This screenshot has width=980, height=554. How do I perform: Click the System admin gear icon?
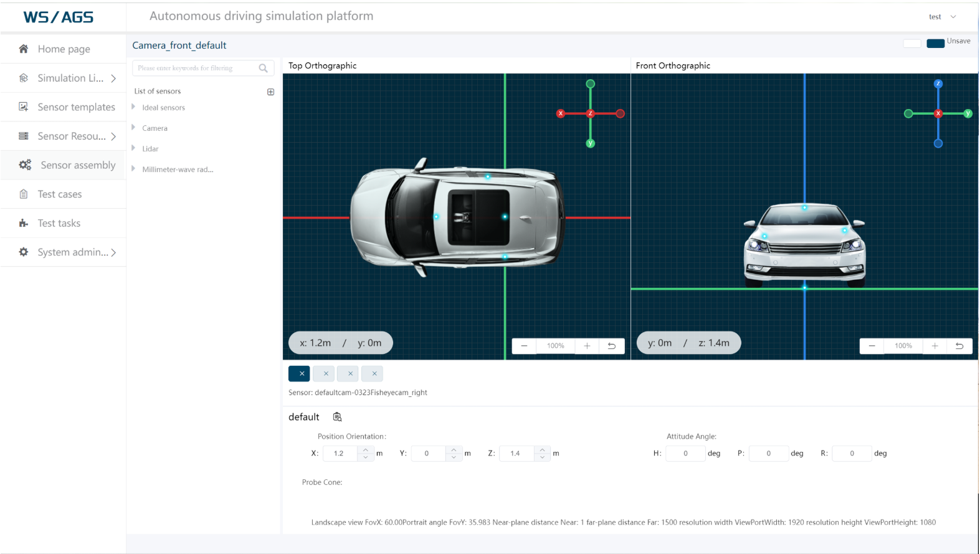pyautogui.click(x=24, y=252)
